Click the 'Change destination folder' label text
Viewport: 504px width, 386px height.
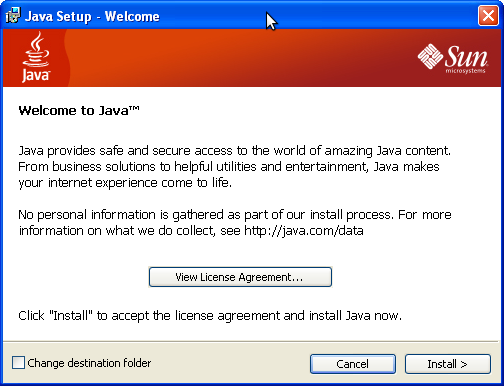point(89,363)
